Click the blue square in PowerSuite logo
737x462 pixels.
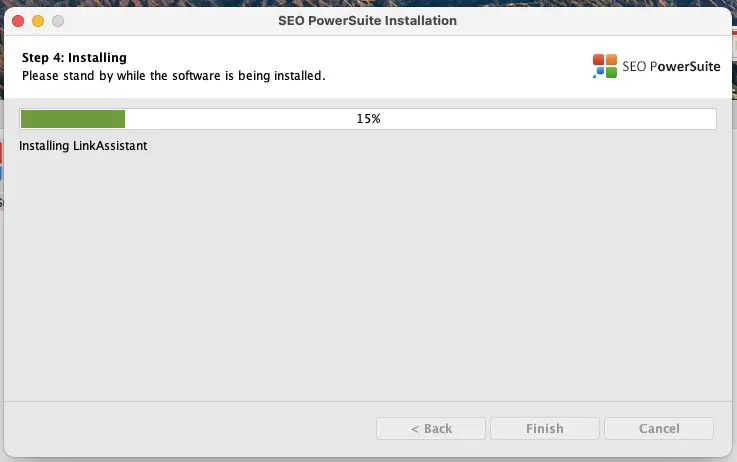598,72
